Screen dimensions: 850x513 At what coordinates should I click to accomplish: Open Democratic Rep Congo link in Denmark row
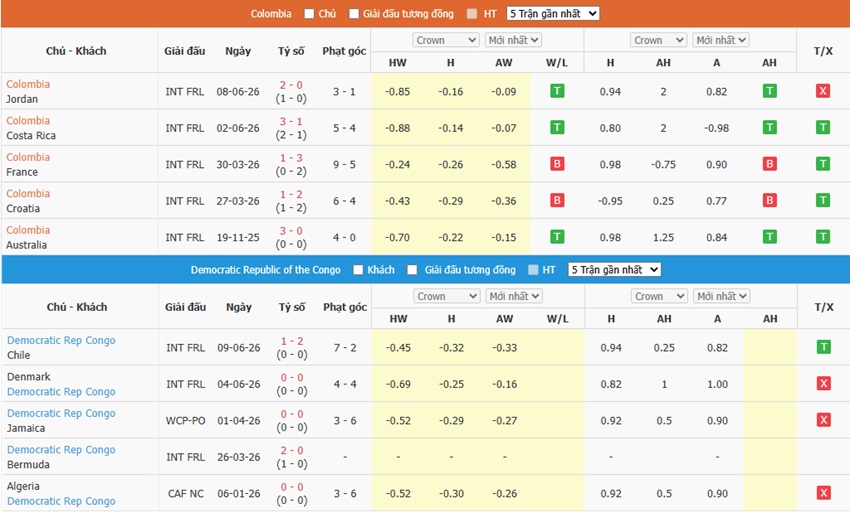pyautogui.click(x=61, y=392)
